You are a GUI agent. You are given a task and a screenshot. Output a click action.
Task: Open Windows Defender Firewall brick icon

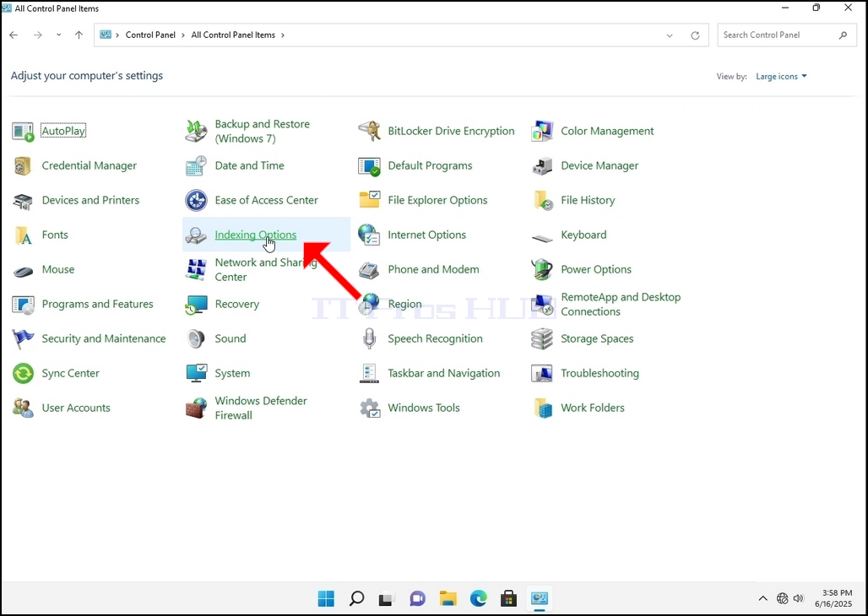click(196, 408)
